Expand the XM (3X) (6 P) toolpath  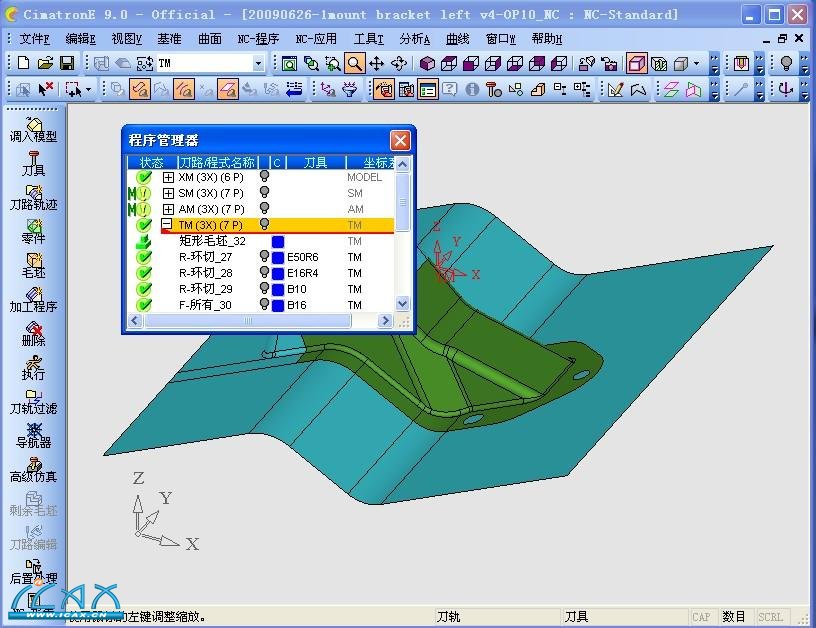pos(168,177)
